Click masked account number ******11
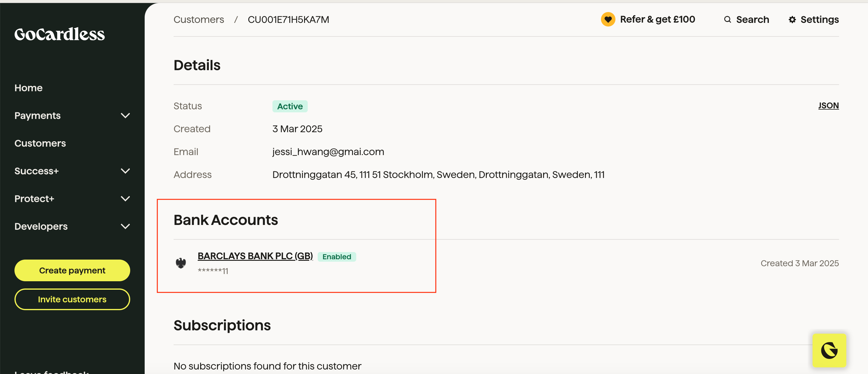Image resolution: width=868 pixels, height=374 pixels. (x=213, y=271)
